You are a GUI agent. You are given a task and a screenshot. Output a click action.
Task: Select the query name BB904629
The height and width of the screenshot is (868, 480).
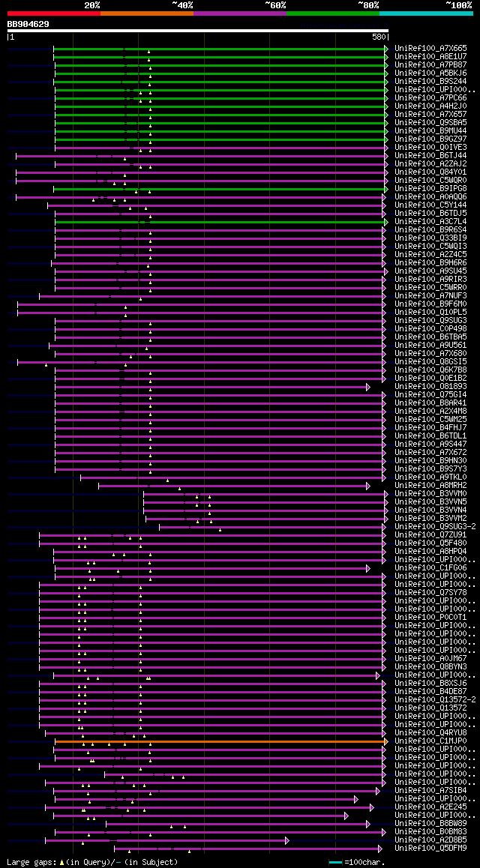coord(28,24)
